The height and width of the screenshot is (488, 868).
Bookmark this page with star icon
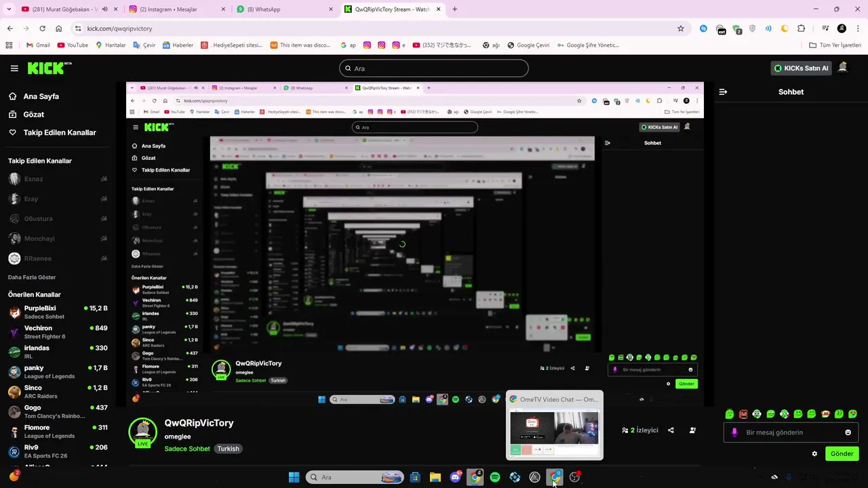[681, 28]
